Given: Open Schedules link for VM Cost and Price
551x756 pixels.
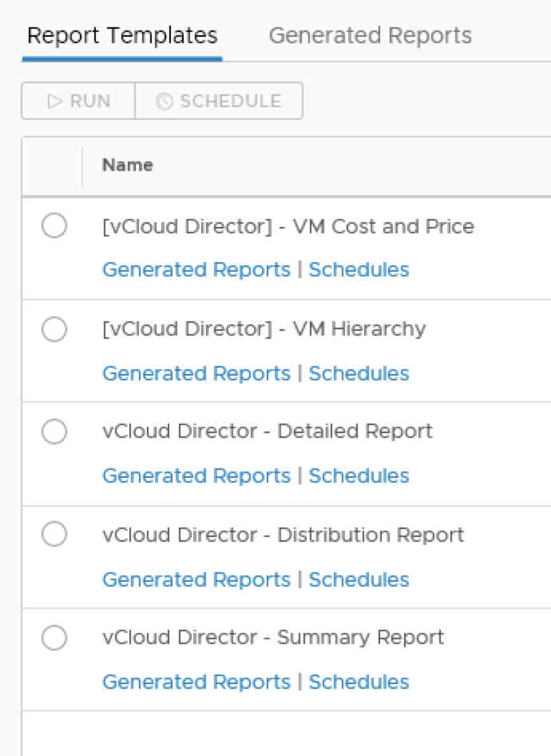Looking at the screenshot, I should coord(359,269).
